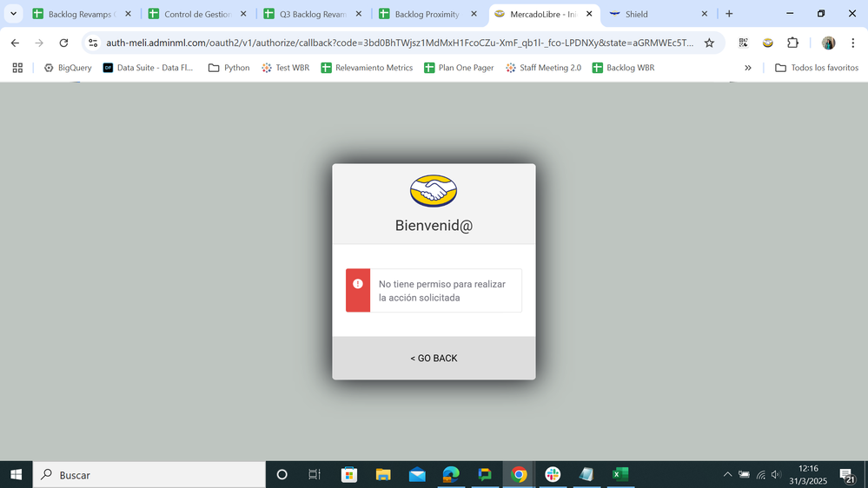868x488 pixels.
Task: Open Microsoft Edge from taskbar
Action: coord(451,475)
